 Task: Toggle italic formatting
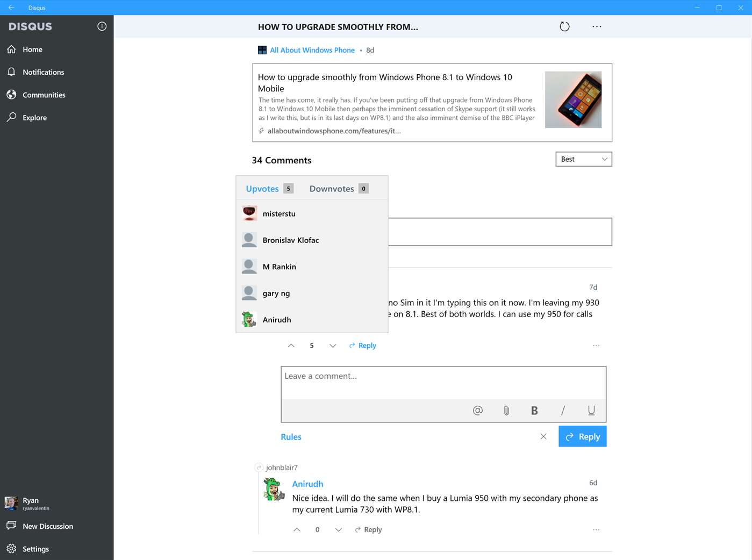coord(563,411)
